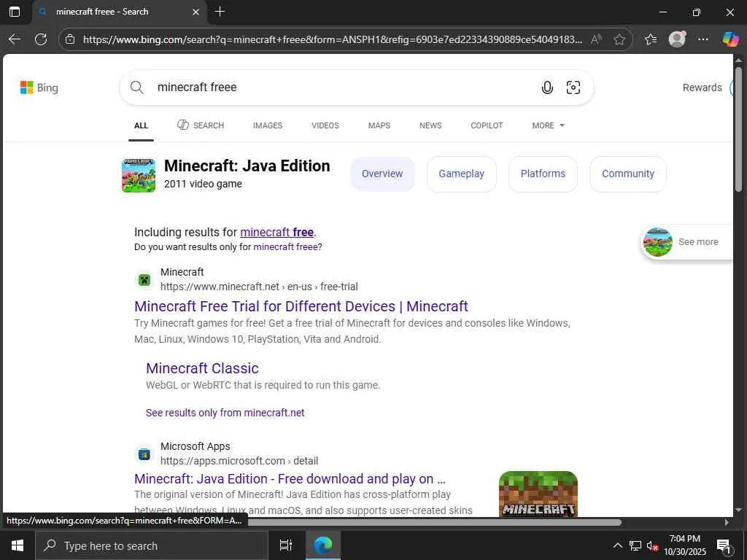The height and width of the screenshot is (560, 747).
Task: Expand the MORE dropdown
Action: (549, 125)
